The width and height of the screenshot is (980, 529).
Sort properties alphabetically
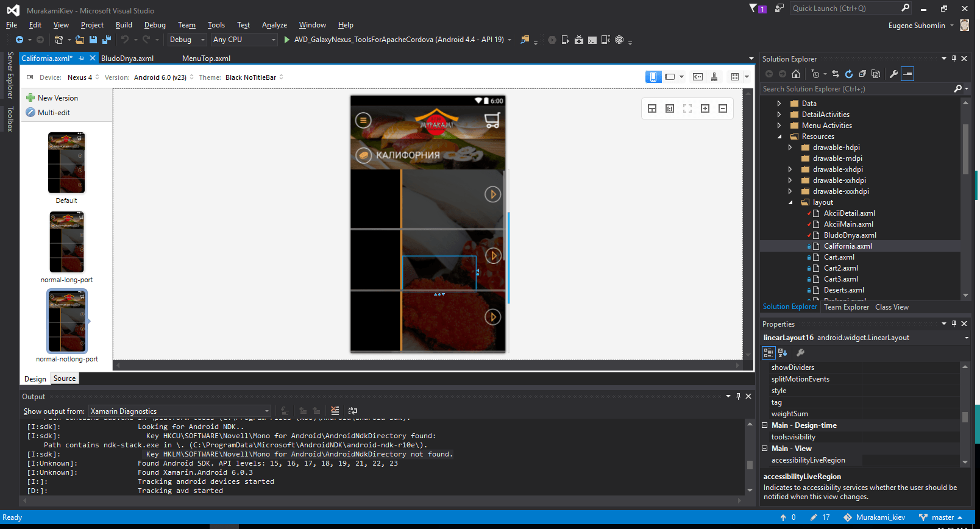click(783, 352)
